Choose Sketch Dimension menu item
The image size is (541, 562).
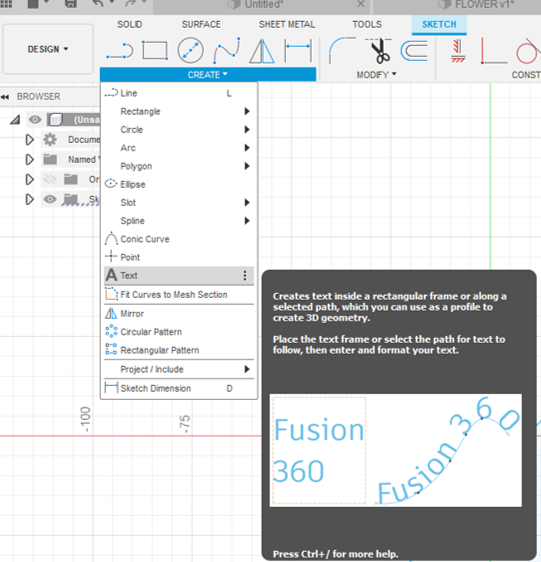coord(179,389)
